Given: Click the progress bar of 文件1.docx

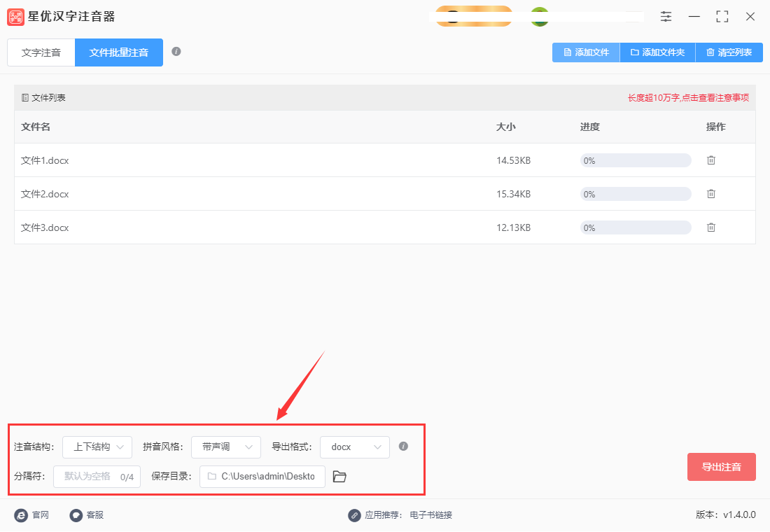Looking at the screenshot, I should [636, 160].
